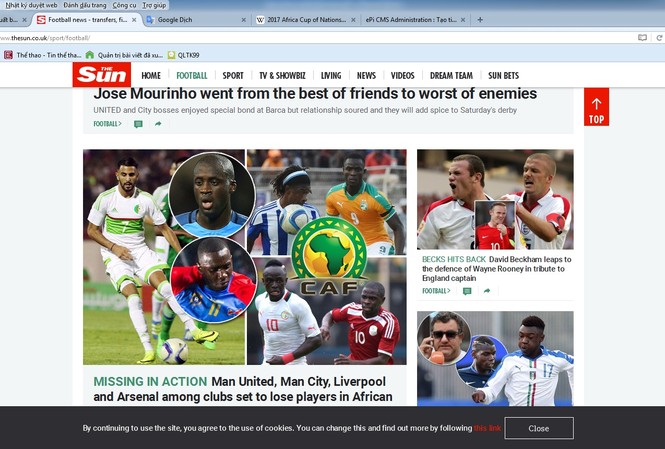Screen dimensions: 665x449
Task: Open SUN BETS section
Action: tap(503, 75)
